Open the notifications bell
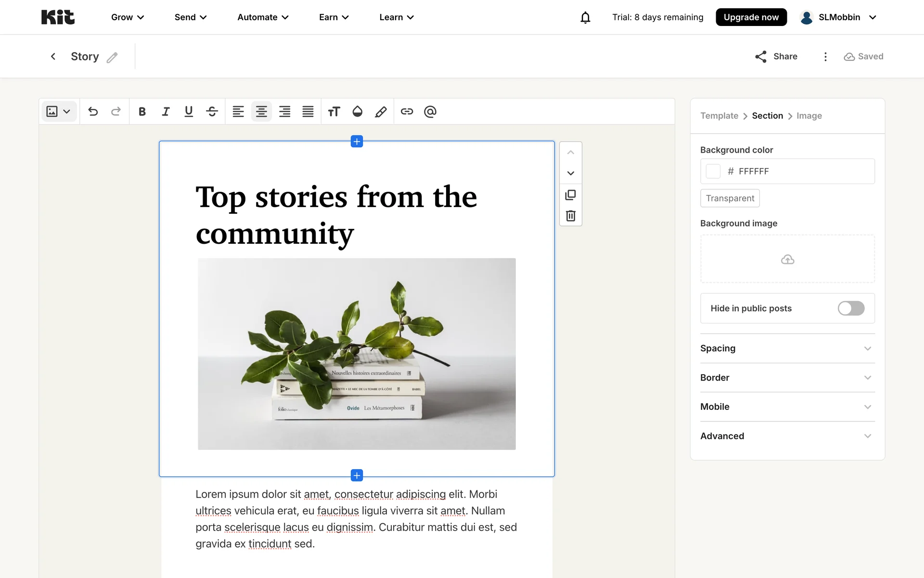 [x=585, y=17]
